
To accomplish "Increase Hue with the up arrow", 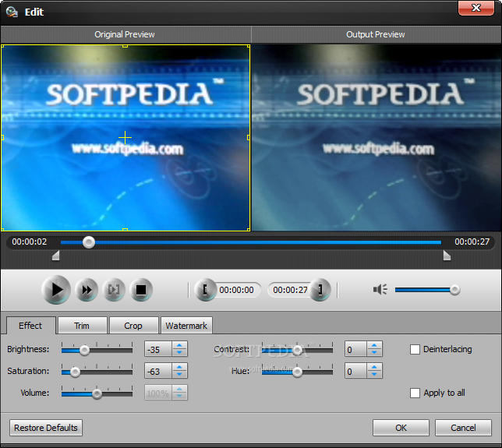I will pyautogui.click(x=374, y=367).
